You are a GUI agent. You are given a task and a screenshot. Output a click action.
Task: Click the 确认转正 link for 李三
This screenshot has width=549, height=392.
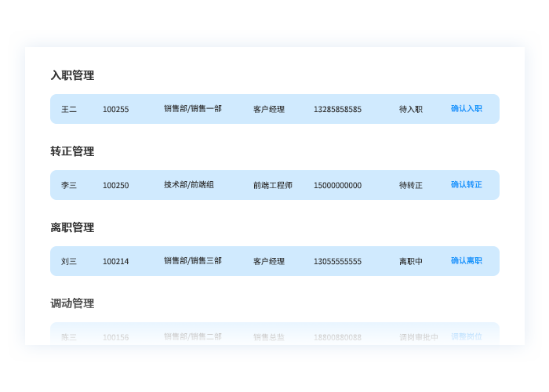(x=466, y=185)
